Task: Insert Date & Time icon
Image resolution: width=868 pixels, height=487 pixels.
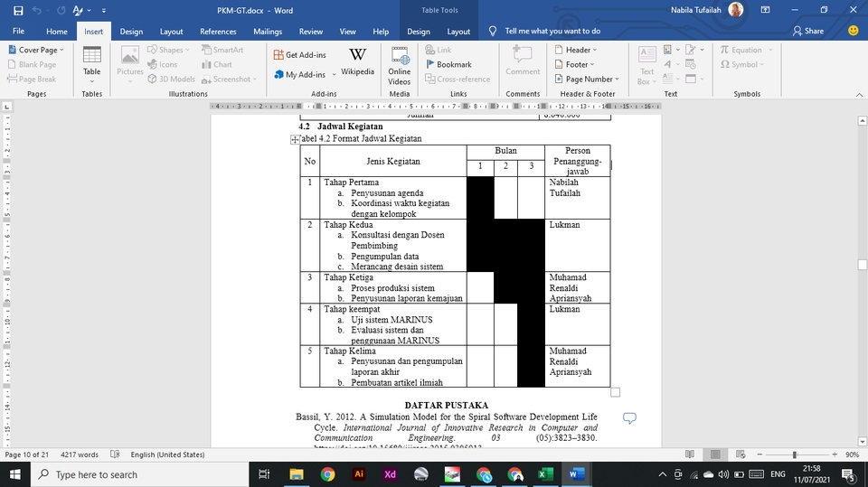Action: click(x=690, y=64)
